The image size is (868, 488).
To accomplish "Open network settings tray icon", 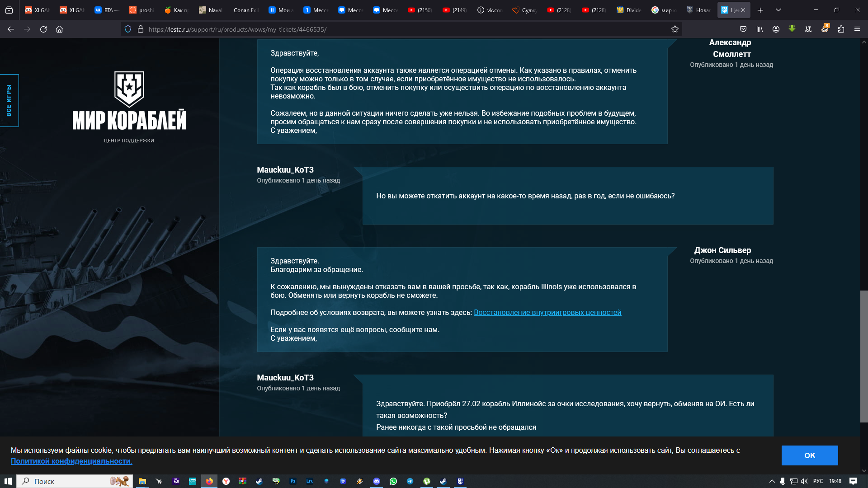I will [x=794, y=481].
